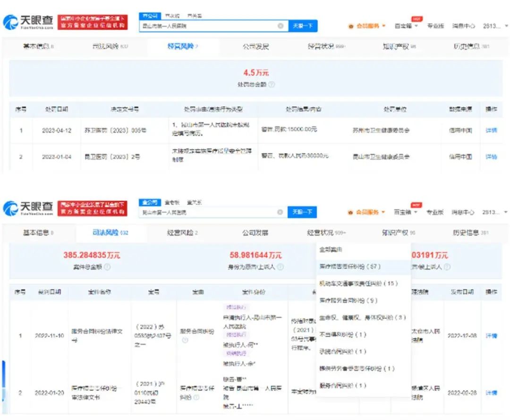Viewport: 510px width, 420px height.
Task: Click 苏州市卫生健康委员会 in the penalty table
Action: [x=381, y=130]
